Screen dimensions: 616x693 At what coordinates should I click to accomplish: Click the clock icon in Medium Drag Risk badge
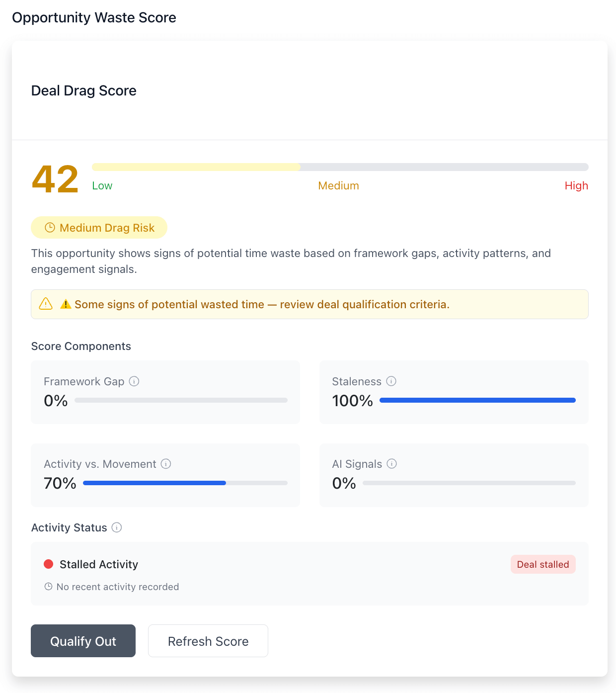(x=50, y=227)
